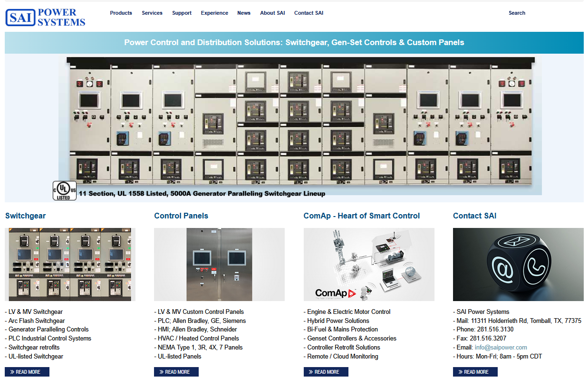
Task: Click the Control Panels thumbnail image
Action: pos(219,265)
